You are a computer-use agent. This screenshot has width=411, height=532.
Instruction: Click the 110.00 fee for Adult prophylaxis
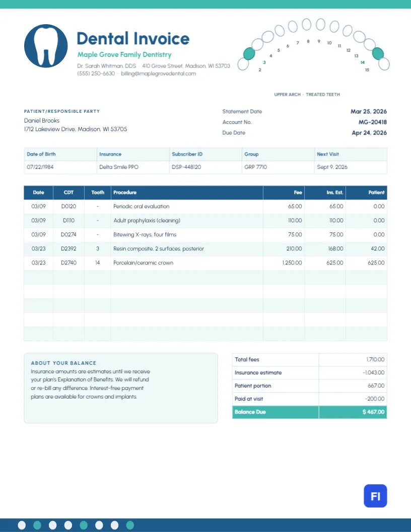tap(295, 221)
